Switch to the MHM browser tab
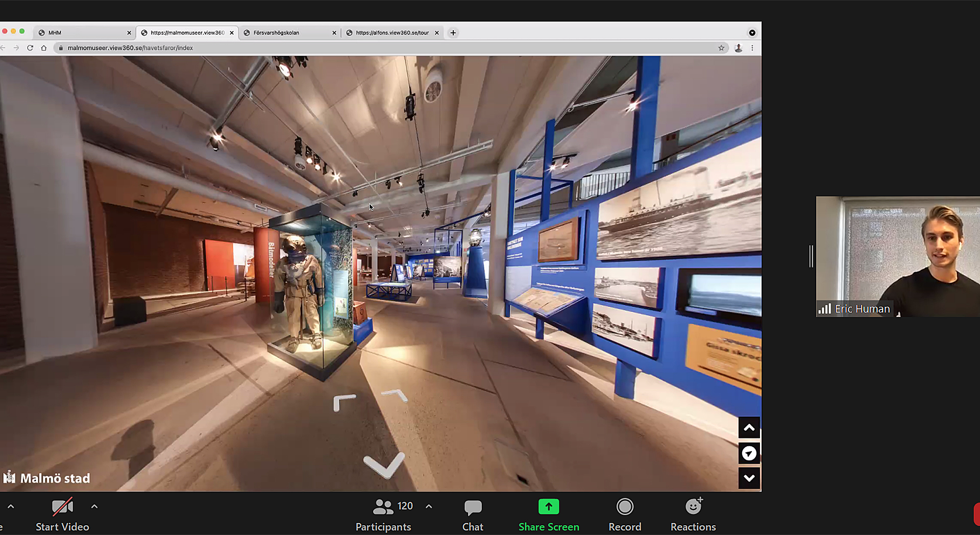The image size is (980, 535). [82, 33]
